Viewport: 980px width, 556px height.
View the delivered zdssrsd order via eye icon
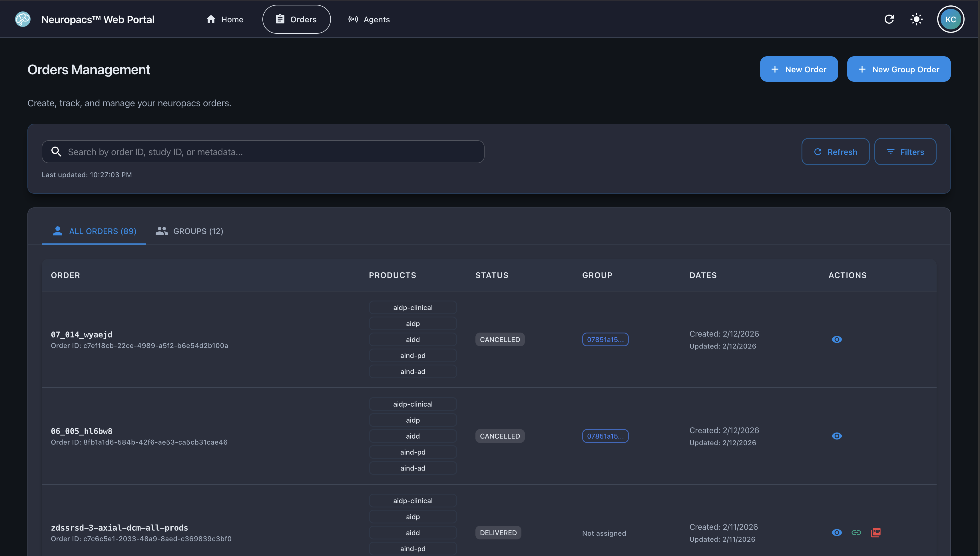click(836, 532)
